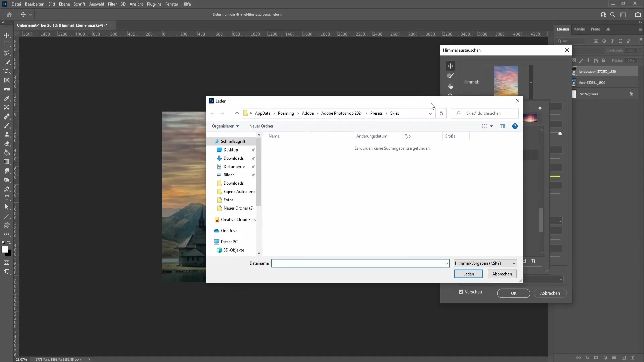
Task: Click Laden button to confirm file load
Action: coord(469,274)
